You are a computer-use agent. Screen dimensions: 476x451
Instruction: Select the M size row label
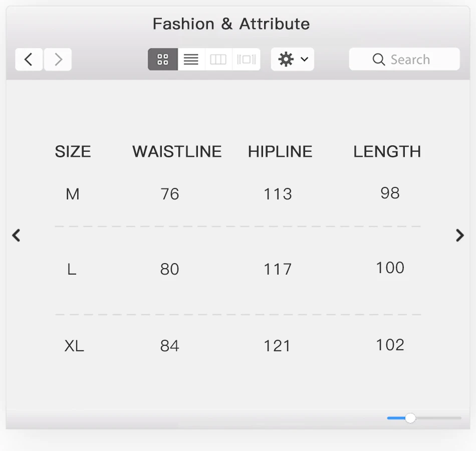point(73,194)
